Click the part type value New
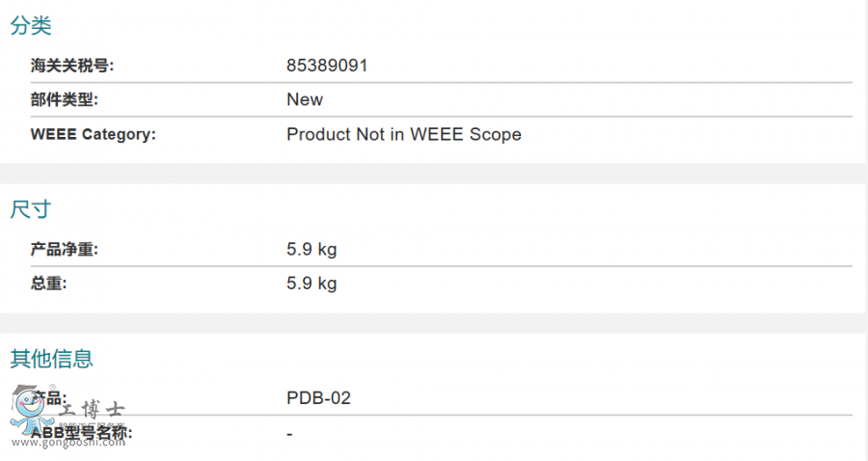Image resolution: width=868 pixels, height=461 pixels. point(305,99)
